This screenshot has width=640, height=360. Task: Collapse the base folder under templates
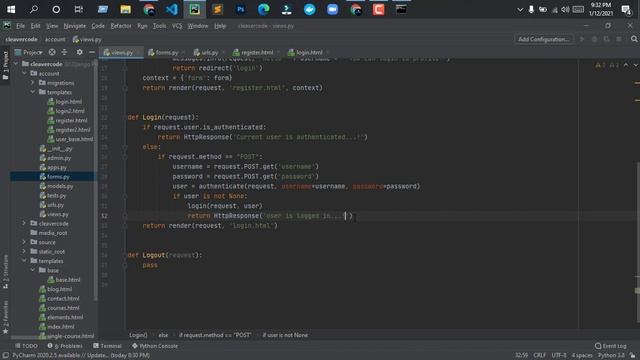coord(33,270)
